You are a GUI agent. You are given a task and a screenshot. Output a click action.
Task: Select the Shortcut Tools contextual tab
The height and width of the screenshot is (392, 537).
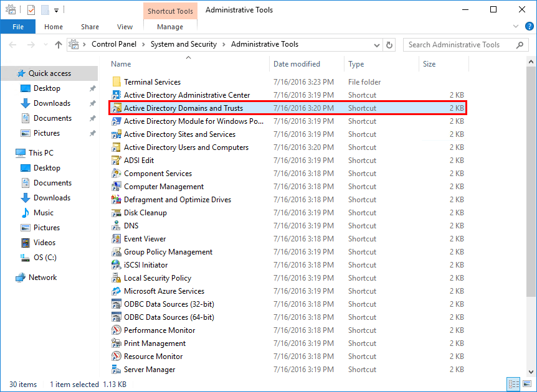(x=170, y=11)
